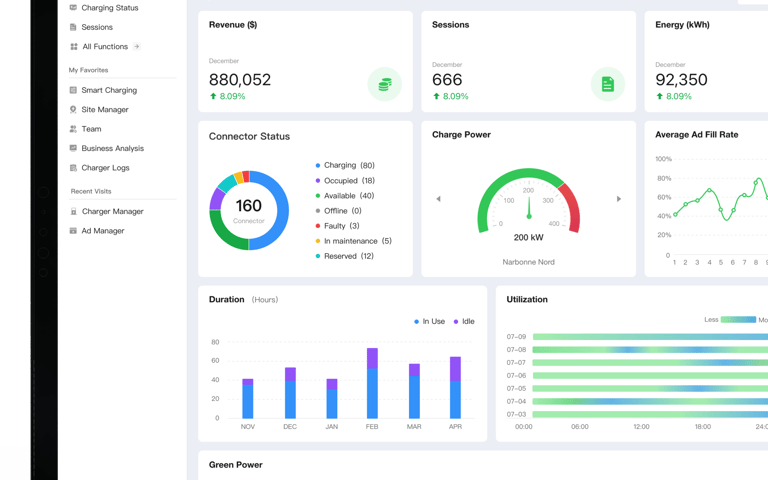Click the Site Manager pin icon
The image size is (768, 480).
pyautogui.click(x=73, y=109)
